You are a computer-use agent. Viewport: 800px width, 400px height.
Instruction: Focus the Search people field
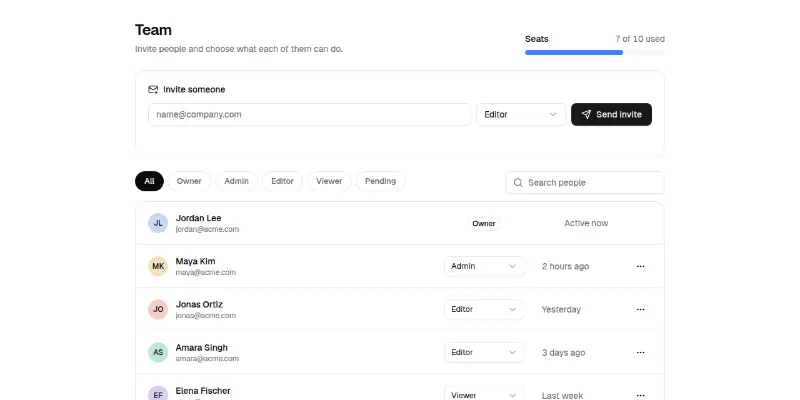(585, 183)
